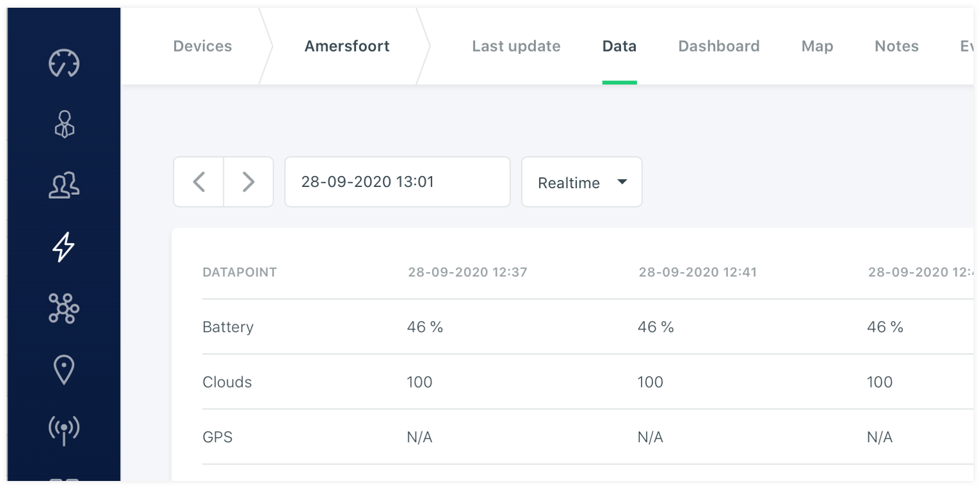
Task: Click the Battery datapoint row label
Action: (228, 327)
